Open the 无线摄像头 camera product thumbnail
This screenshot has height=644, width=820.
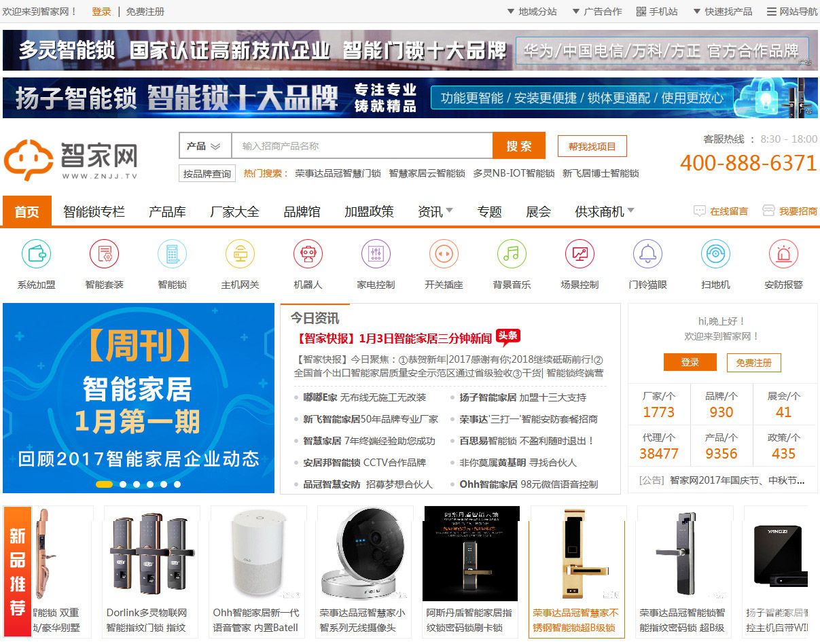pyautogui.click(x=364, y=554)
